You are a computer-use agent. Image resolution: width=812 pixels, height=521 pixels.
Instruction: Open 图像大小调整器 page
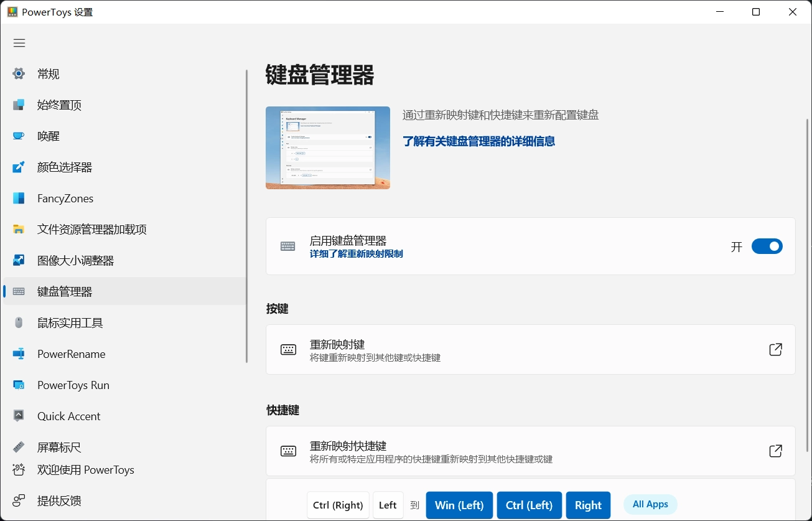tap(124, 260)
